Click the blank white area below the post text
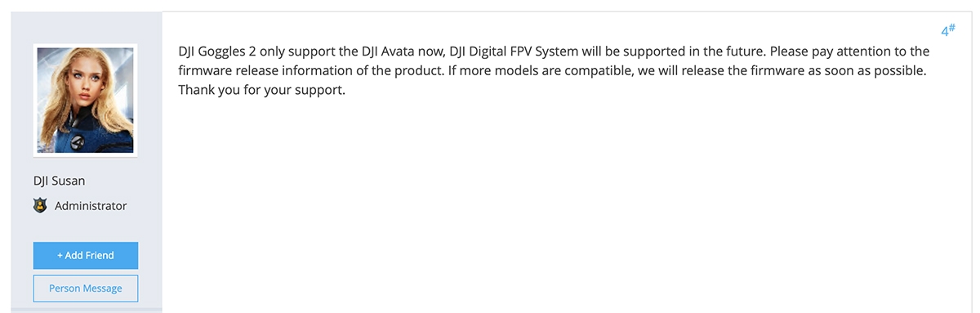 (563, 204)
